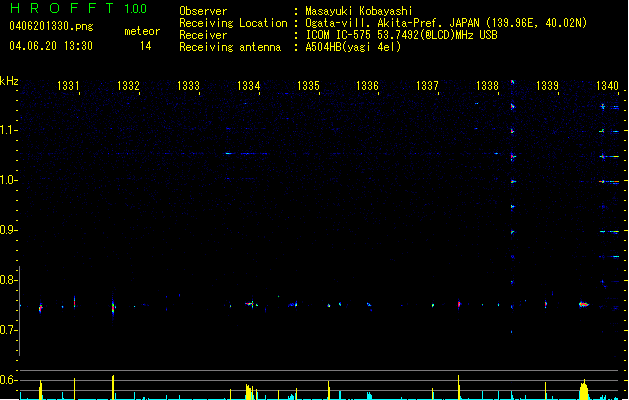This screenshot has width=629, height=400.
Task: Click the 1332 time marker
Action: point(128,86)
